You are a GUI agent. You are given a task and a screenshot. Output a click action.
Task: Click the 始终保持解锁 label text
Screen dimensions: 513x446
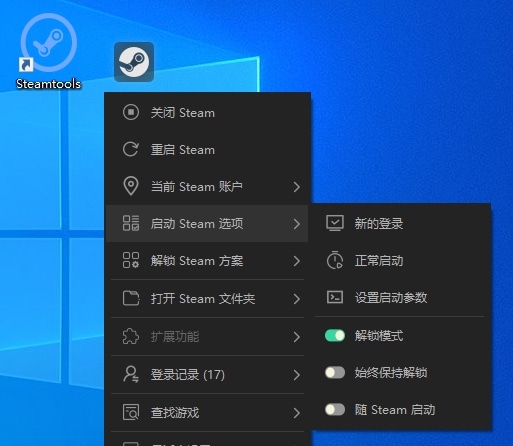tap(391, 373)
